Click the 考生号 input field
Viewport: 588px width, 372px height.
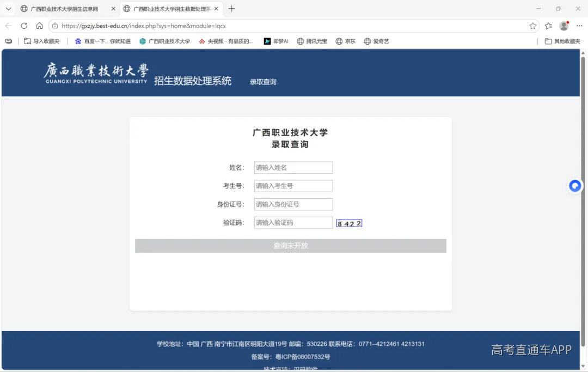coord(293,186)
